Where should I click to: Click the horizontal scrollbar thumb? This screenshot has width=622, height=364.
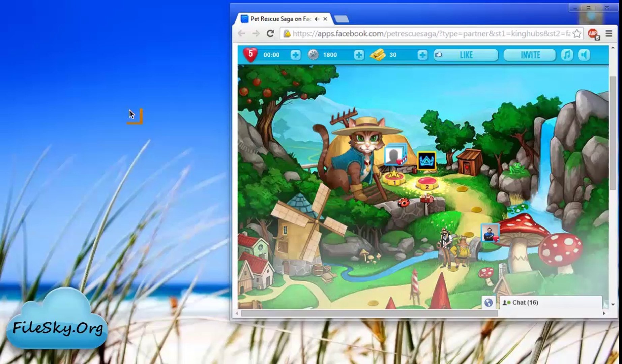pos(369,313)
